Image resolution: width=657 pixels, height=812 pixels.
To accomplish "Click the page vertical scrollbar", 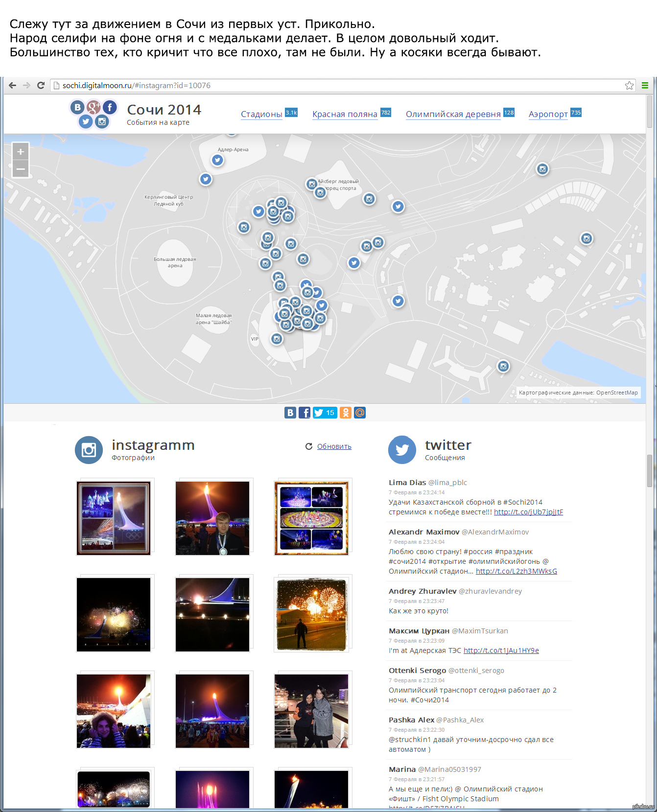I will tap(650, 470).
